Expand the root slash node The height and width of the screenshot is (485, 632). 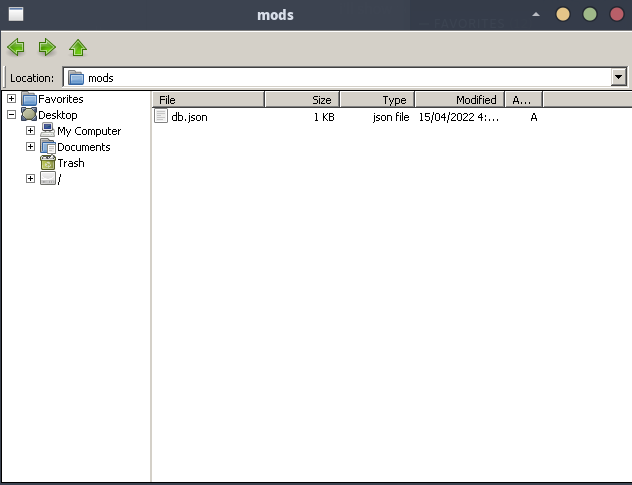point(30,178)
